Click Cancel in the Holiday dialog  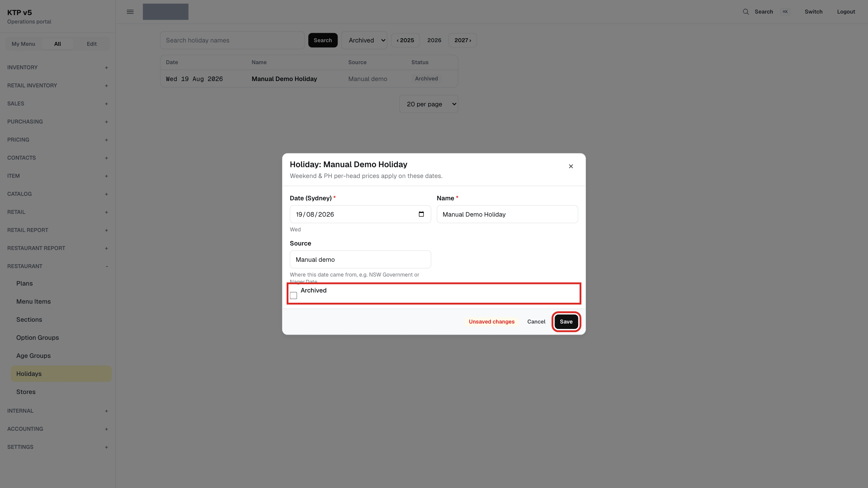(536, 322)
